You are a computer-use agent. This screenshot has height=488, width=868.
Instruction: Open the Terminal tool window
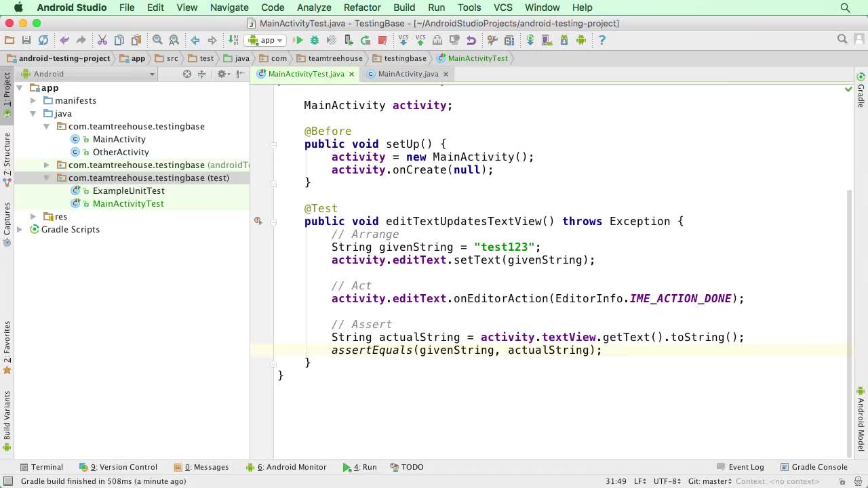click(x=41, y=467)
